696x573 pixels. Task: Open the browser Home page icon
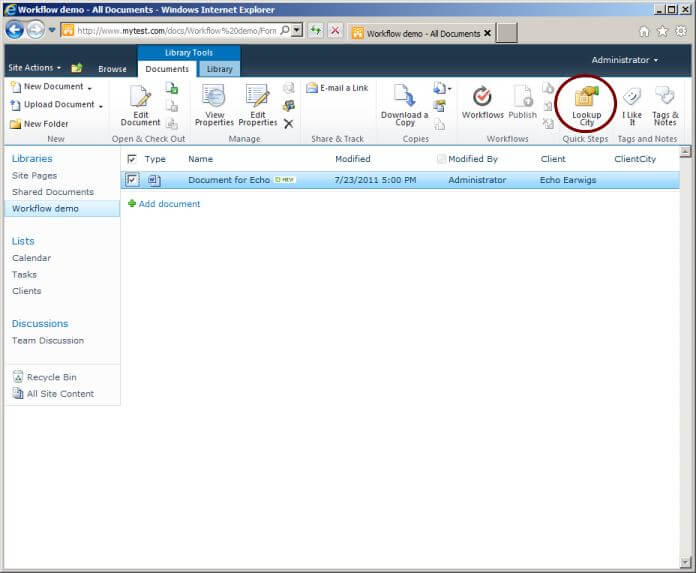644,31
